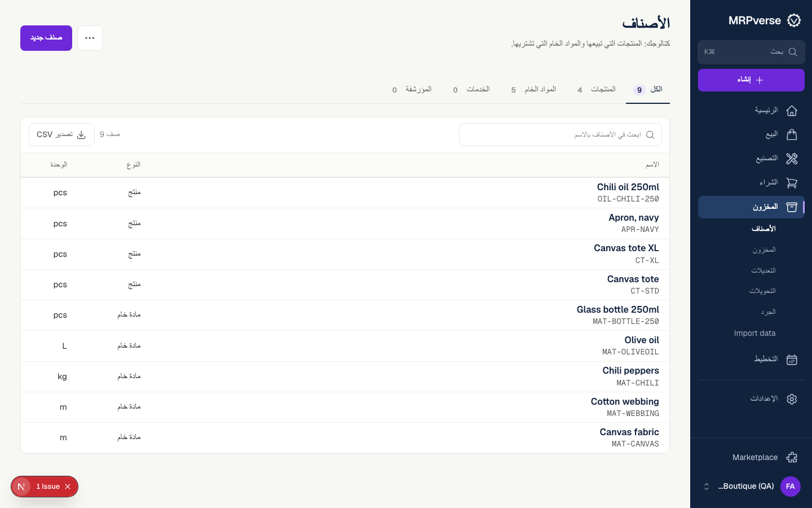Open the Chili oil 250ml row
This screenshot has width=812, height=508.
click(345, 193)
